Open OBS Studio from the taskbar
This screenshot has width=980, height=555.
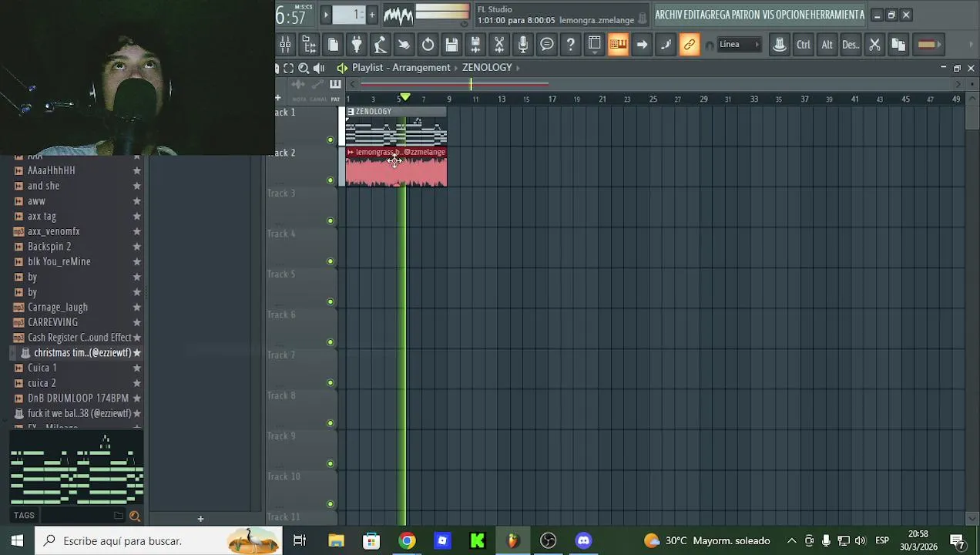coord(548,540)
